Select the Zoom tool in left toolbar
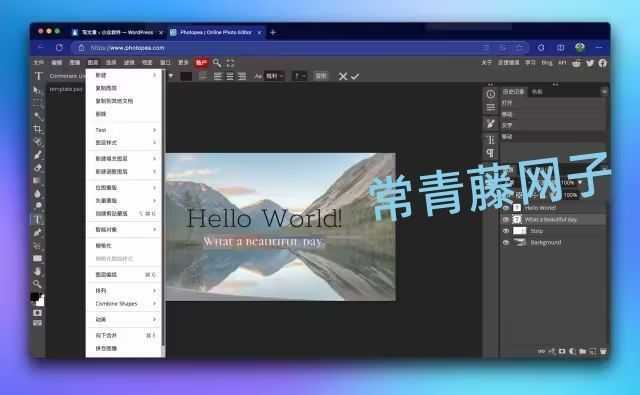The height and width of the screenshot is (395, 640). coord(38,284)
